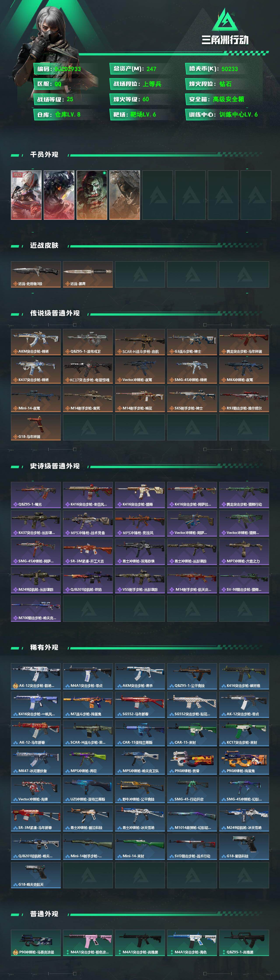
Task: Select the skull-masked operator skin portrait
Action: 92,195
